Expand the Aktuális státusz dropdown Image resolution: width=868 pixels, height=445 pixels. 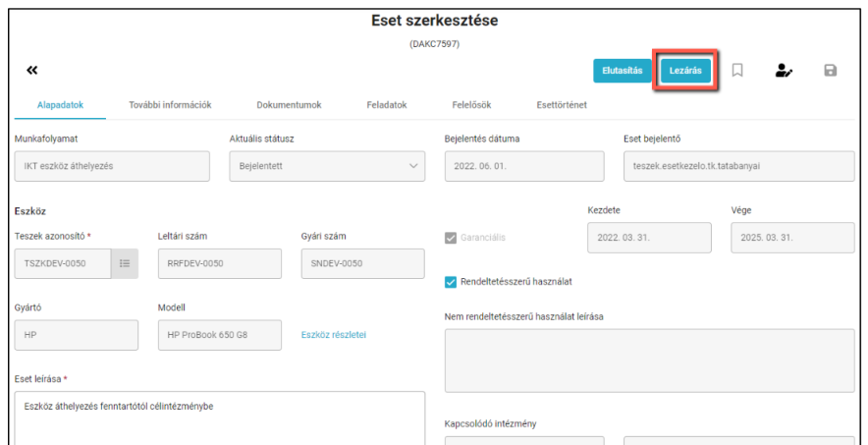[327, 166]
